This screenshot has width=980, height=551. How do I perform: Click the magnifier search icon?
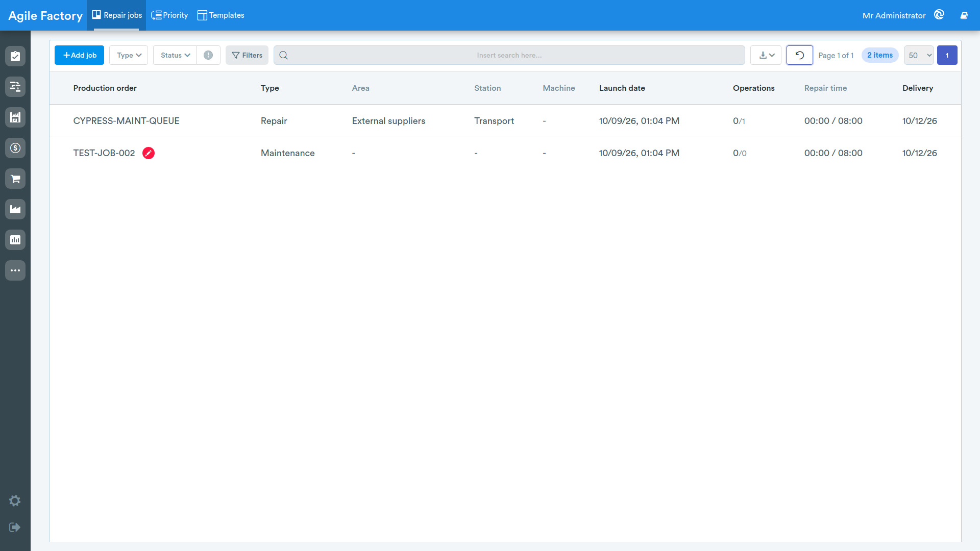tap(284, 55)
